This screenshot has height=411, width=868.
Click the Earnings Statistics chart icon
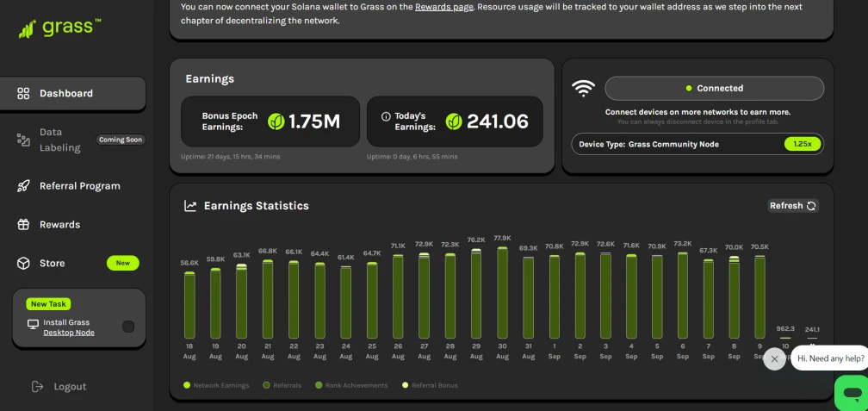coord(190,206)
